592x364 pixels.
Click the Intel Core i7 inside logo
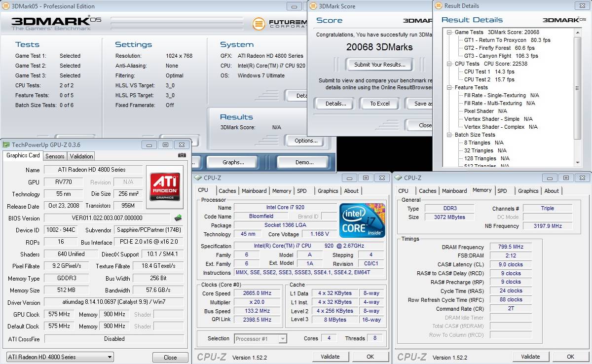click(362, 220)
